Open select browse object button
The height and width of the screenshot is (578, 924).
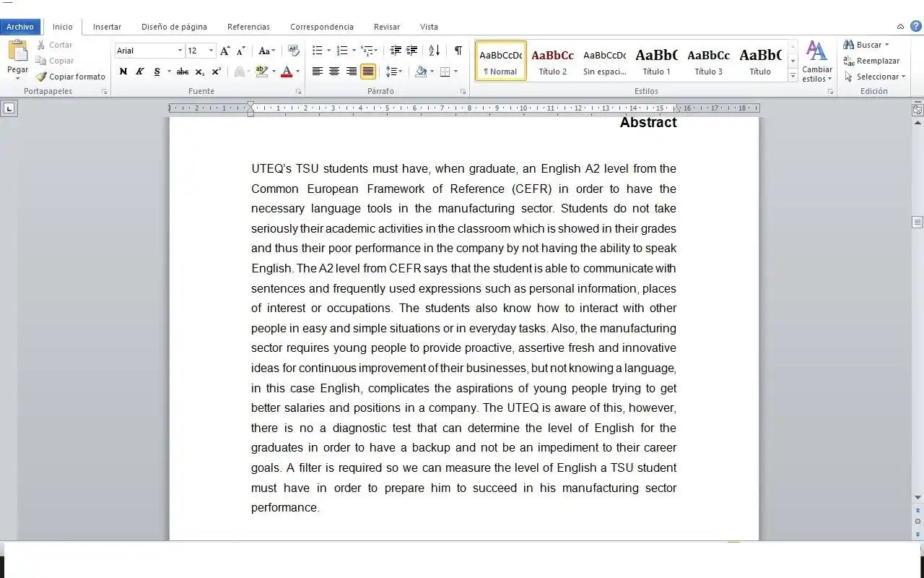(918, 522)
